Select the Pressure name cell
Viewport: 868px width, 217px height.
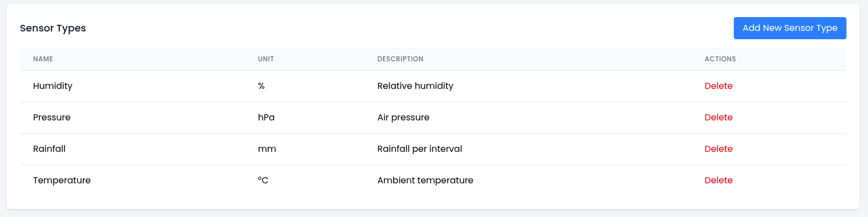tap(52, 118)
